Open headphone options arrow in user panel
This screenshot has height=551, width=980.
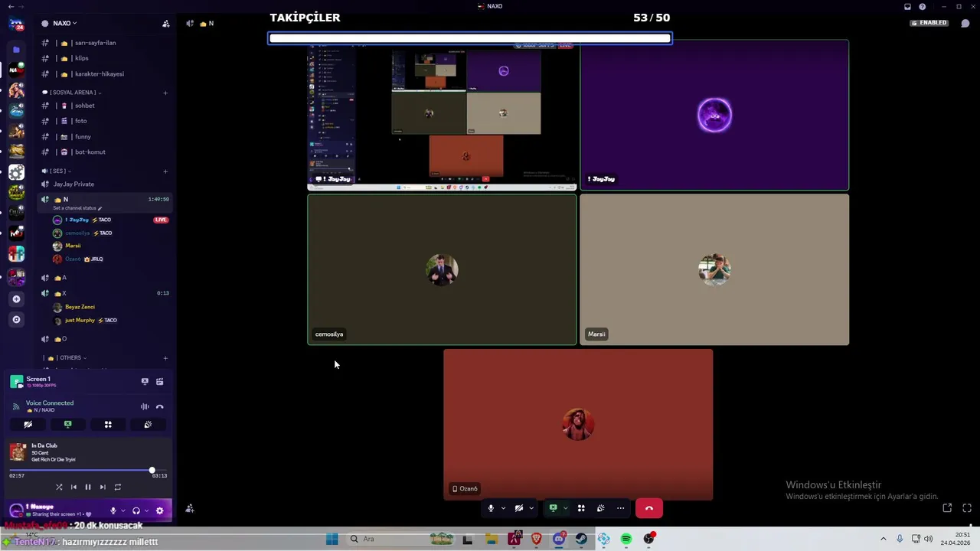tap(145, 510)
